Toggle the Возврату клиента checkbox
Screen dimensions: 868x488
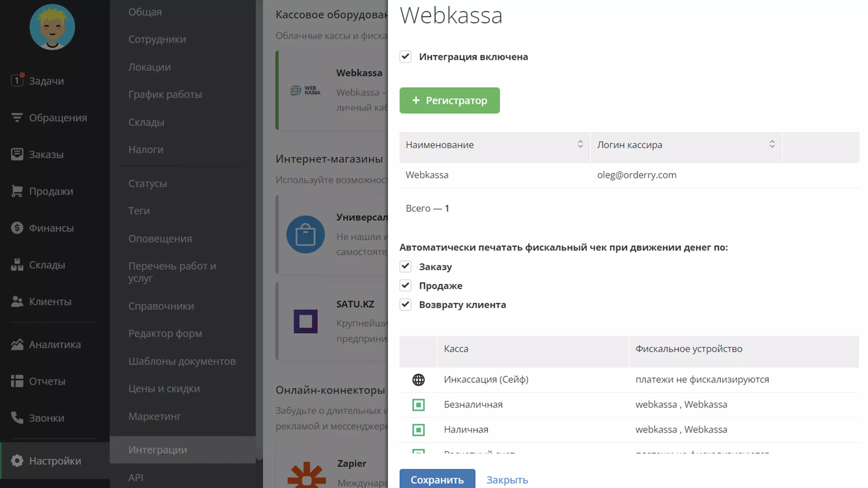click(x=406, y=304)
